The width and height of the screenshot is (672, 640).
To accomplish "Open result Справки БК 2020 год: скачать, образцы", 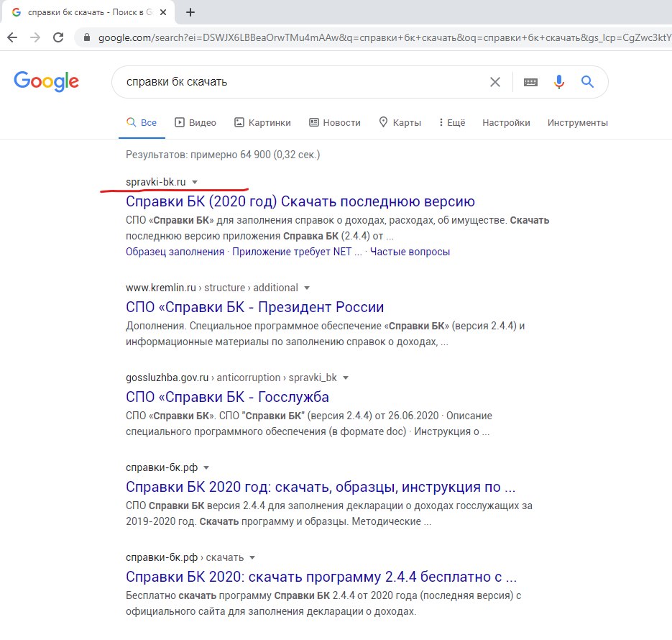I will 321,488.
